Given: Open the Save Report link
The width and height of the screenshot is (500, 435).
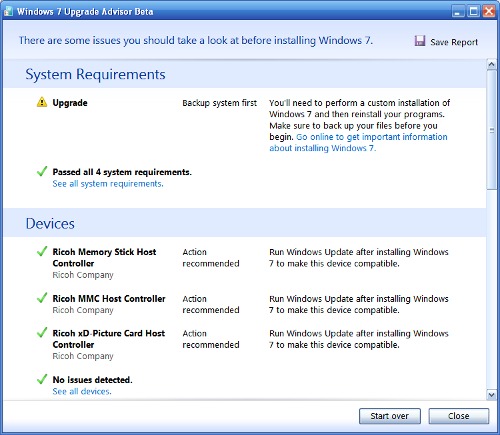Looking at the screenshot, I should point(454,42).
